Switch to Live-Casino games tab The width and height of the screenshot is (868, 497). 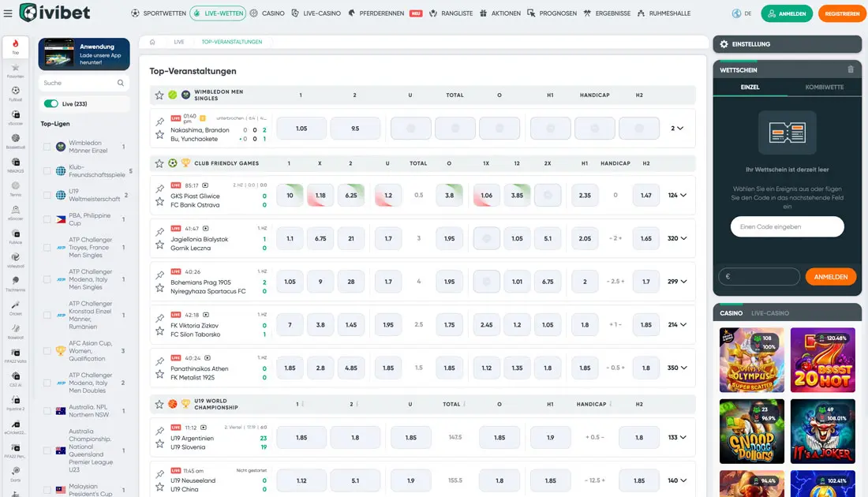pyautogui.click(x=770, y=313)
